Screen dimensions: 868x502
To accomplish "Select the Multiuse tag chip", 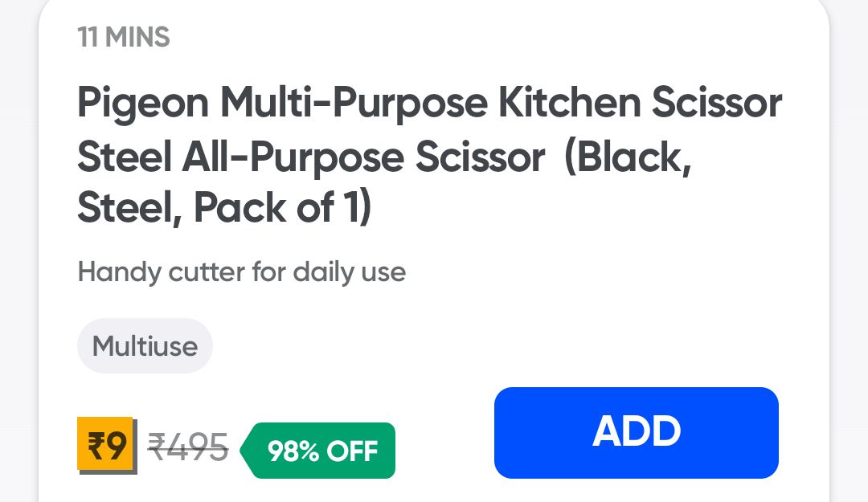I will pyautogui.click(x=145, y=346).
